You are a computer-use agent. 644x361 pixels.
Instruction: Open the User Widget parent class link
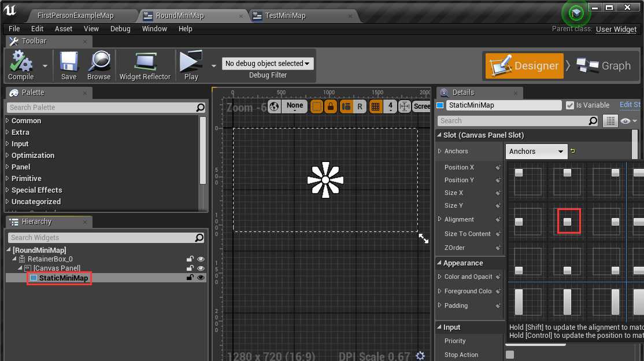pos(616,29)
